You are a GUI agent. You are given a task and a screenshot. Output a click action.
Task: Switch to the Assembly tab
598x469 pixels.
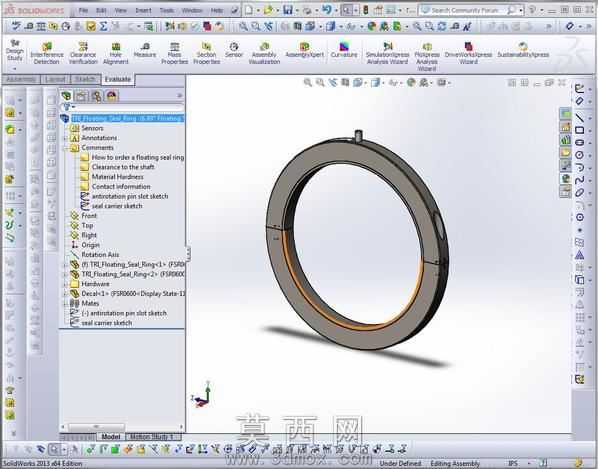tap(21, 79)
